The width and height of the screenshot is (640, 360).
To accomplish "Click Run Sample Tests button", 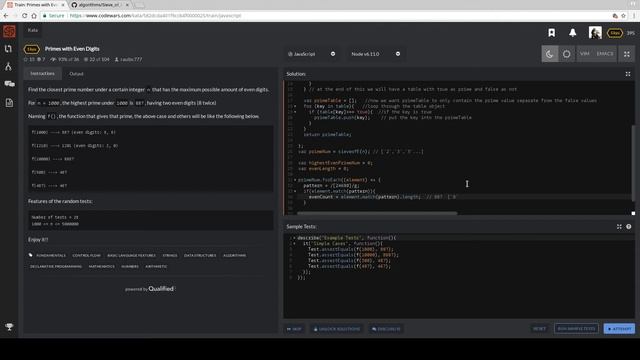I will click(576, 329).
